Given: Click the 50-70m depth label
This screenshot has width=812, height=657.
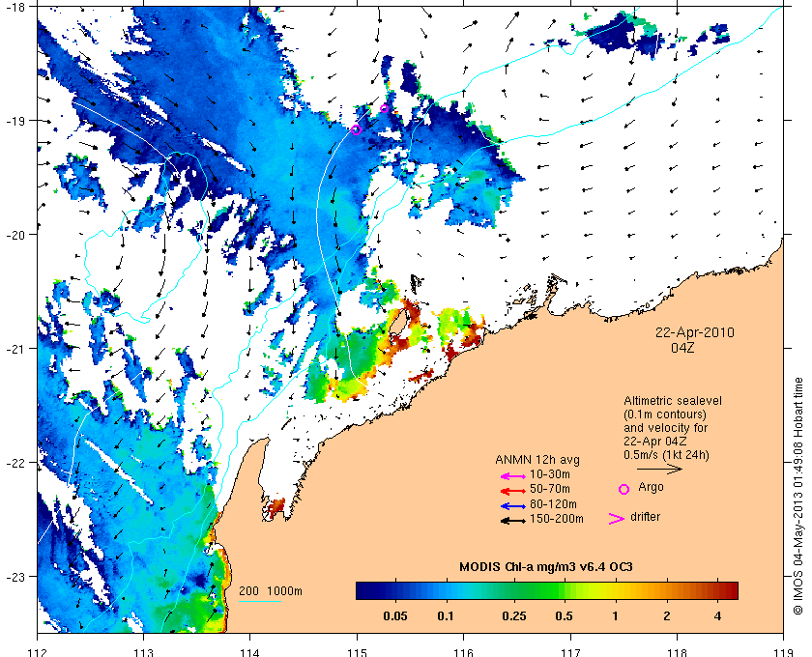Looking at the screenshot, I should (x=550, y=489).
